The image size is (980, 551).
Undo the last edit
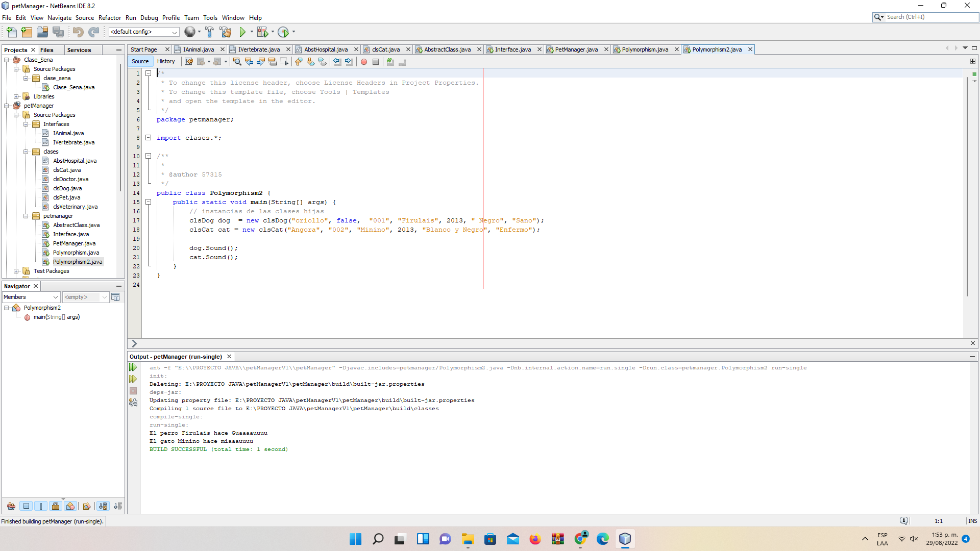pyautogui.click(x=78, y=32)
